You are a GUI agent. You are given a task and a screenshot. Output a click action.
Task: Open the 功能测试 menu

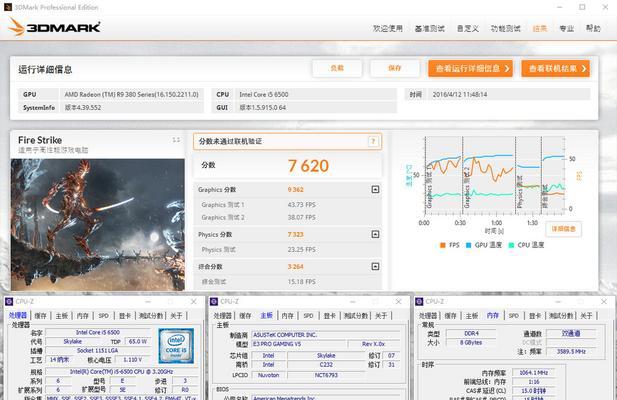pyautogui.click(x=505, y=28)
